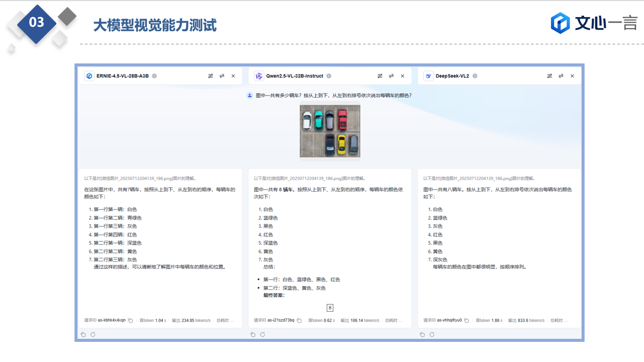
Task: Open parameter settings for Qwen2.5-VL-32B-Instruct
Action: pos(380,76)
